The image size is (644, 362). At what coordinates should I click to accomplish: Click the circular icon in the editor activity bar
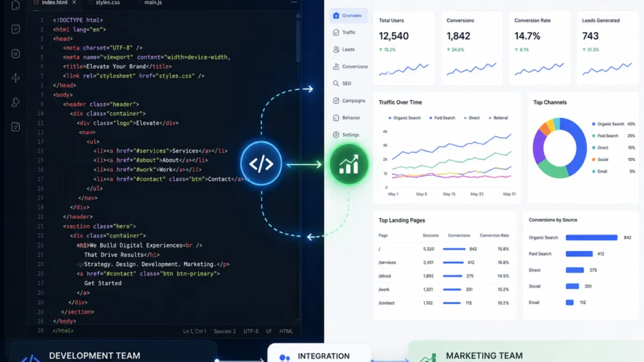coord(16,54)
